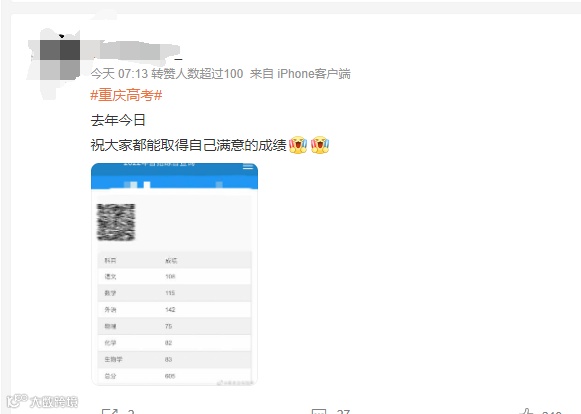Viewport: 581px width, 414px height.
Task: Enlarge the exam score screenshot thumbnail
Action: tap(174, 274)
